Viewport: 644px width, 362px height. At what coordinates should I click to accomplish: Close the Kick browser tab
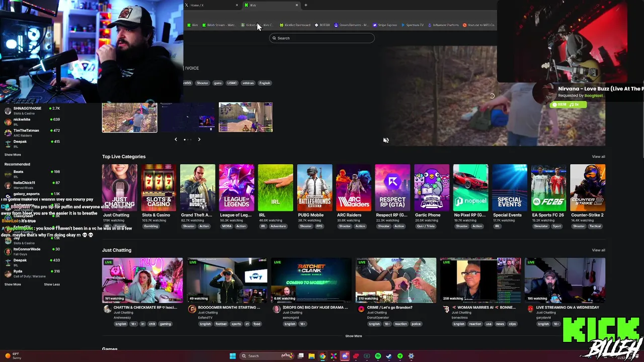click(297, 5)
